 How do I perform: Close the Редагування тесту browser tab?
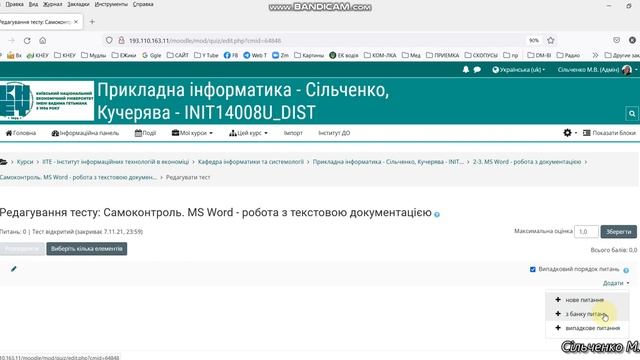[x=76, y=22]
